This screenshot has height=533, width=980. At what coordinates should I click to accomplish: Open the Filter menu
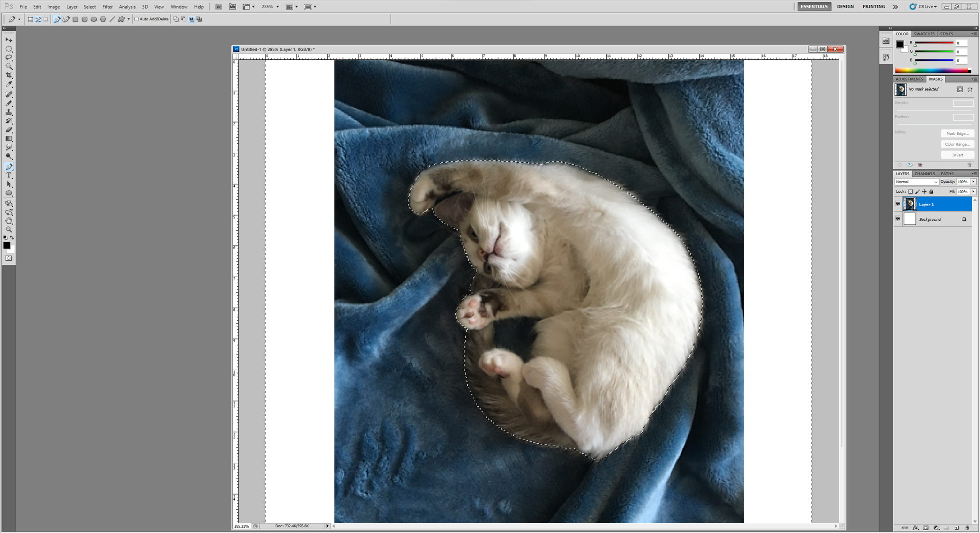[x=107, y=7]
